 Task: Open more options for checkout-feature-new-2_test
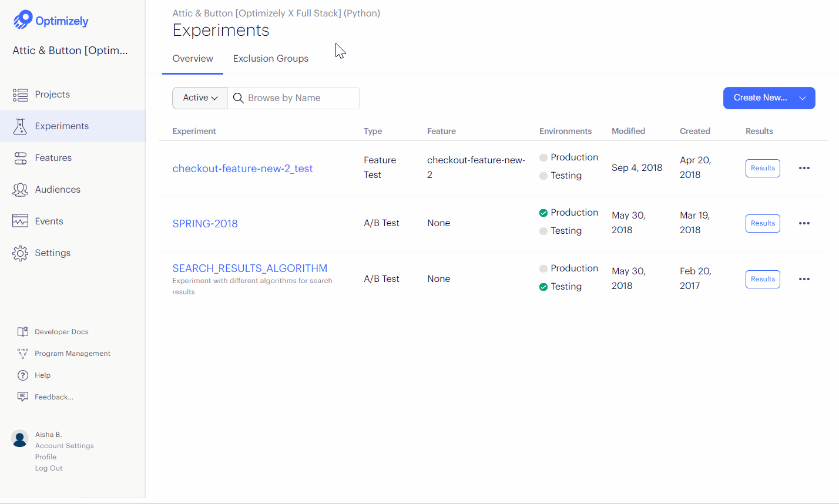tap(804, 168)
